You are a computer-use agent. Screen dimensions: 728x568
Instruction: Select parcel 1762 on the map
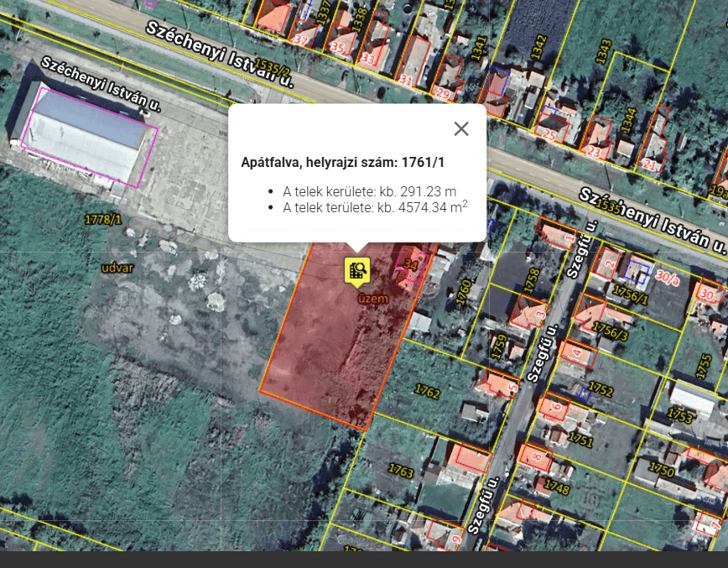tap(427, 392)
